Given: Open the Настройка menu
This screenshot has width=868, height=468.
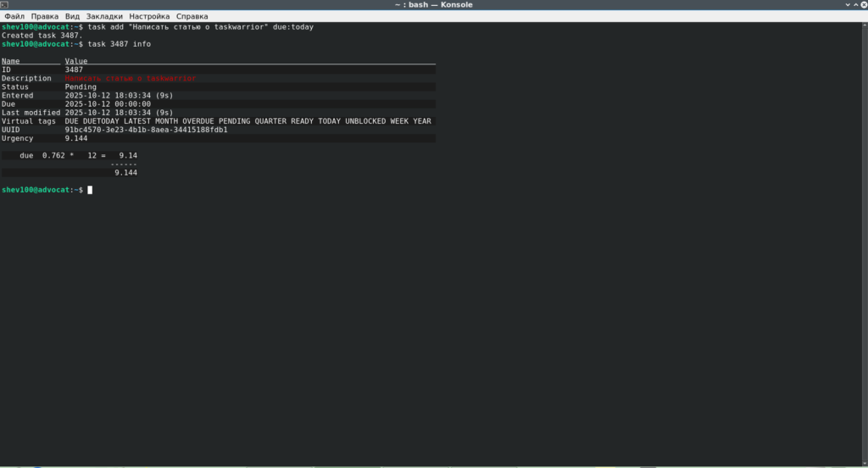Looking at the screenshot, I should pos(149,16).
